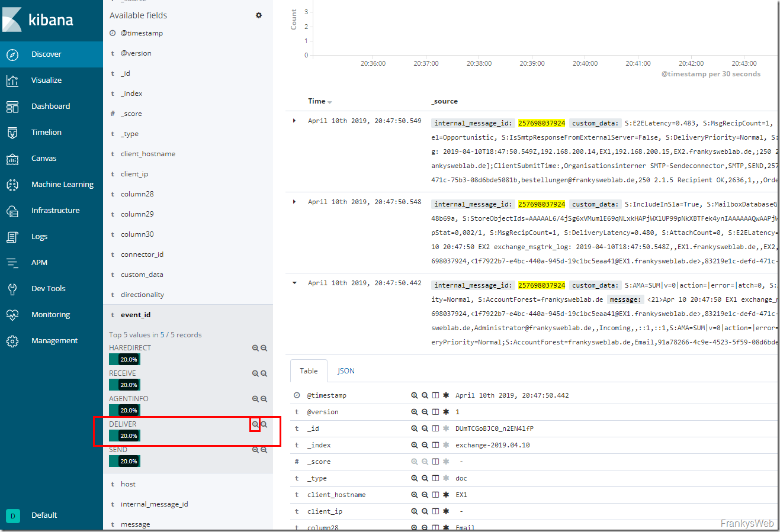
Task: Filter out DELIVER event_id value
Action: point(264,424)
